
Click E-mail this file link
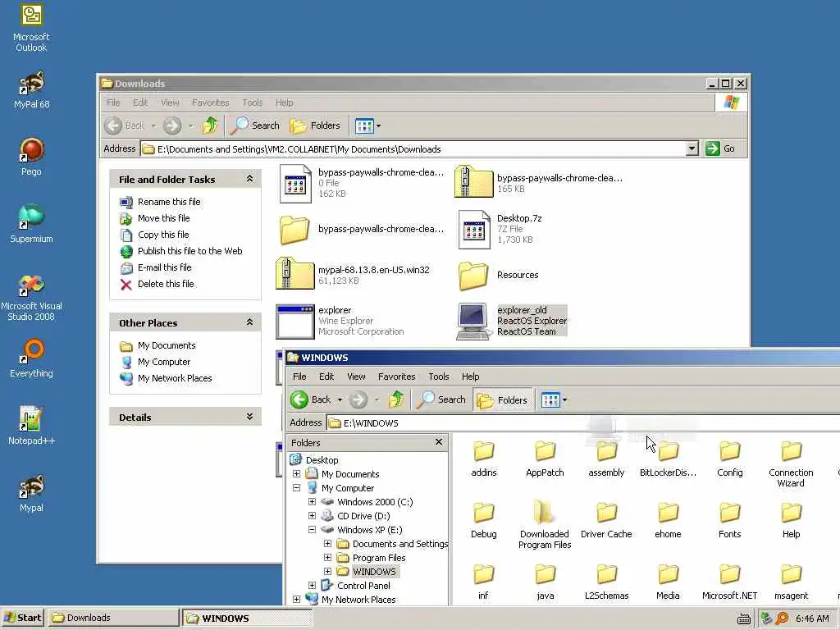[164, 267]
